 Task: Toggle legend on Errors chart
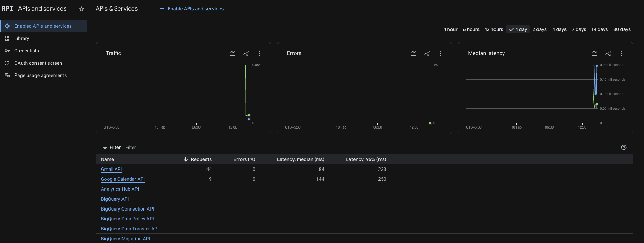pyautogui.click(x=413, y=53)
